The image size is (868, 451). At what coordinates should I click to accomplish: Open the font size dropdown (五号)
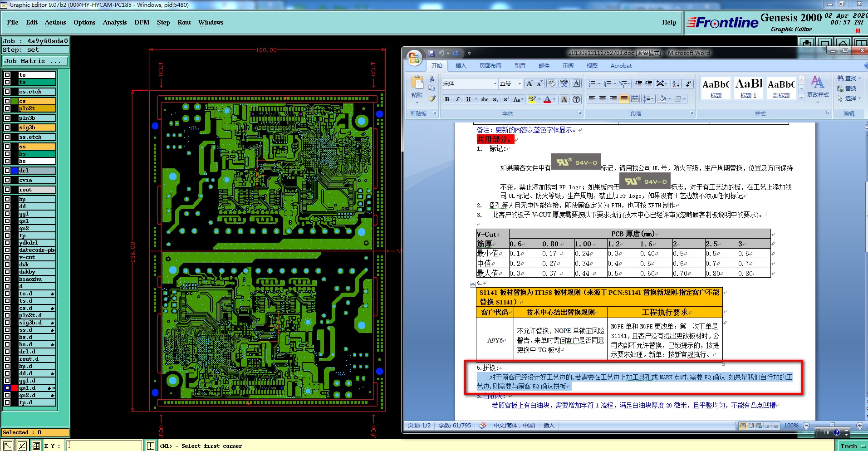point(520,83)
